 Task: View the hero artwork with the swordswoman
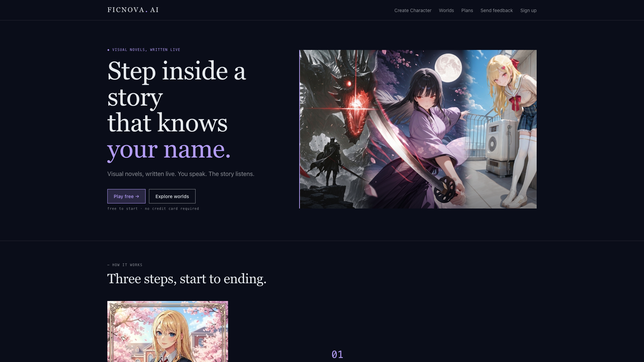pyautogui.click(x=418, y=129)
